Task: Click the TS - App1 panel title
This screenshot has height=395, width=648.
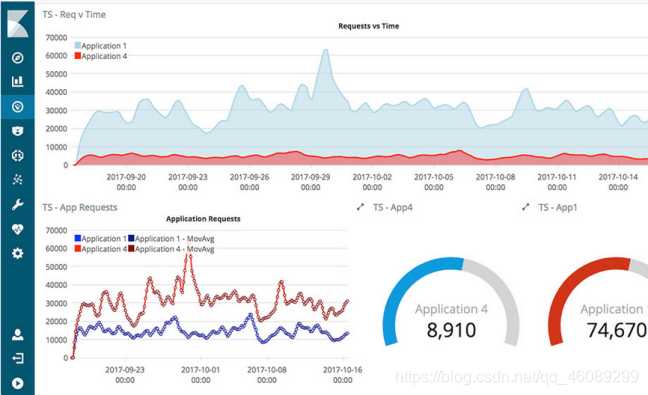Action: tap(557, 207)
